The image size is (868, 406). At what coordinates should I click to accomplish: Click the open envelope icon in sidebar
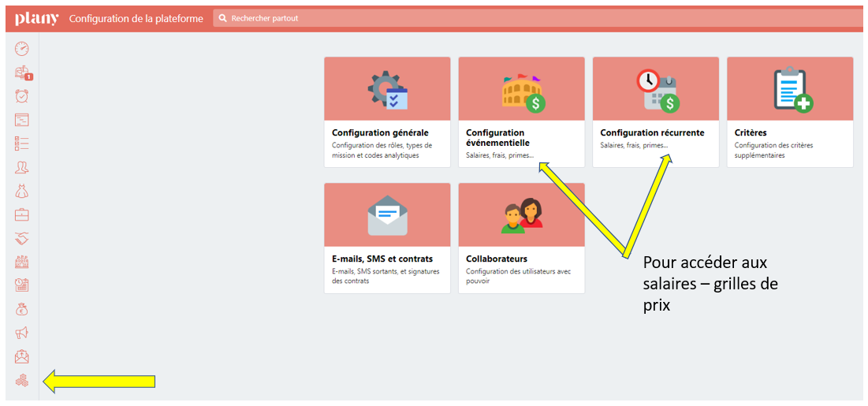22,357
